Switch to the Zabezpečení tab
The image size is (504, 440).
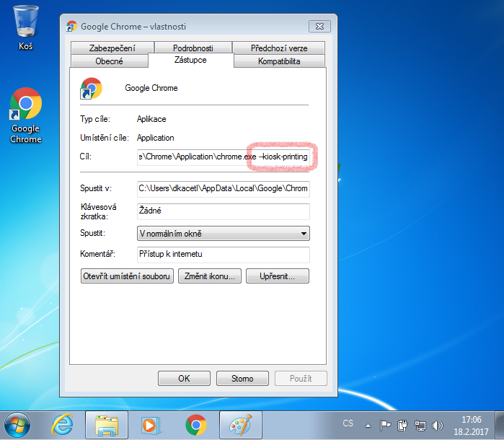click(112, 48)
